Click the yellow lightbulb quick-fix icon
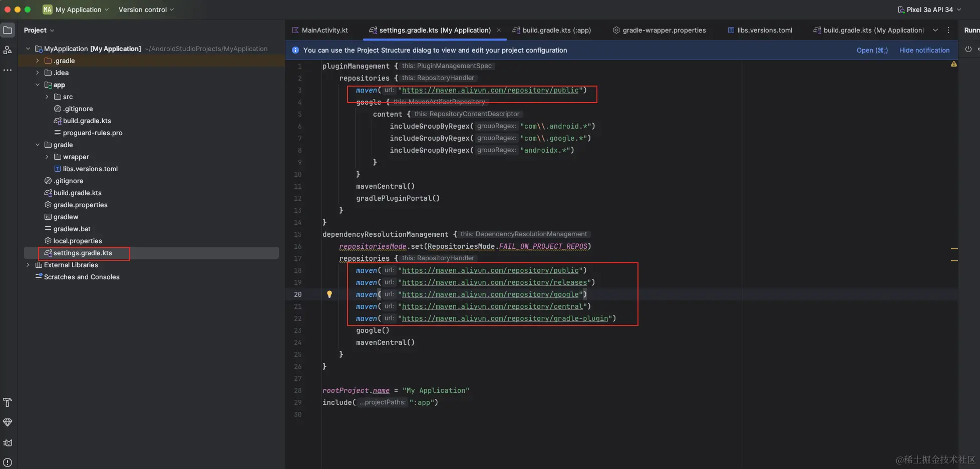This screenshot has height=469, width=980. pyautogui.click(x=330, y=294)
